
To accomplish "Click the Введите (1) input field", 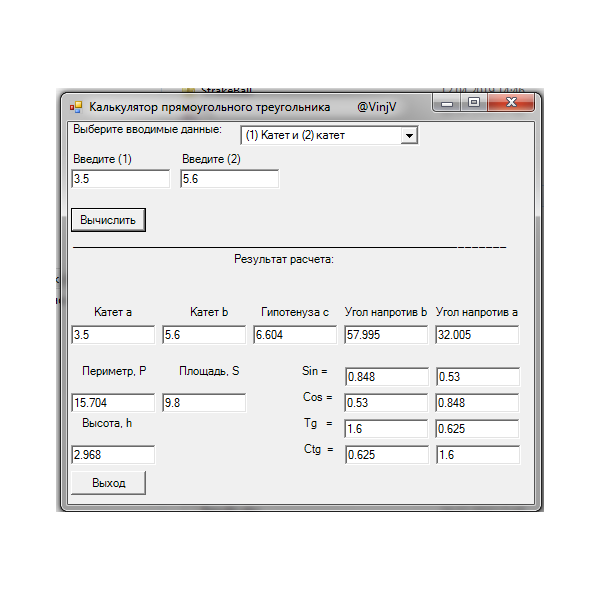I will (121, 179).
